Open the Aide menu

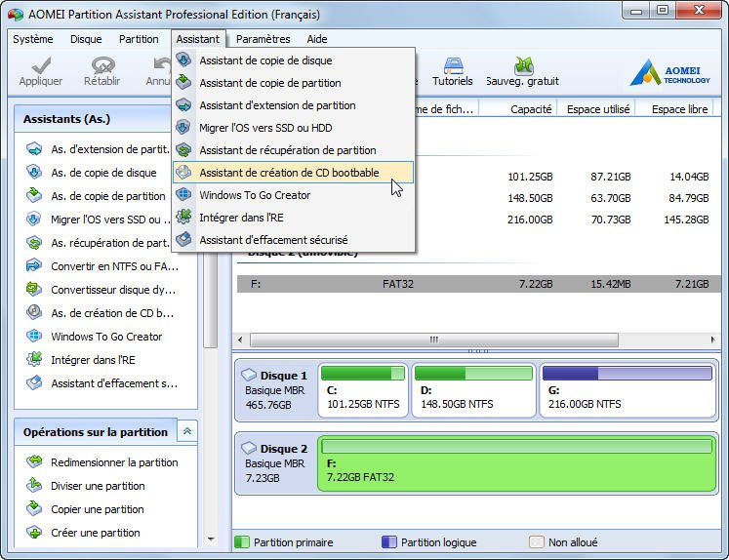[317, 39]
